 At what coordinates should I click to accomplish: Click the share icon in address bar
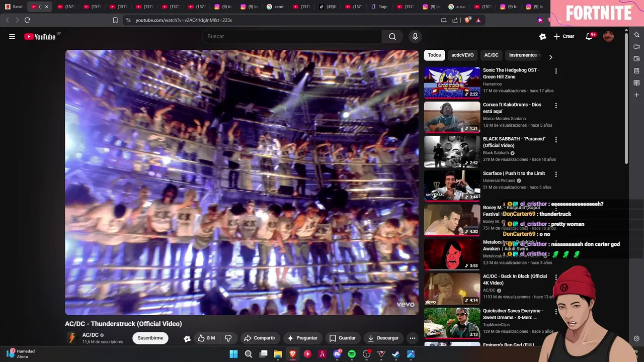click(x=455, y=20)
